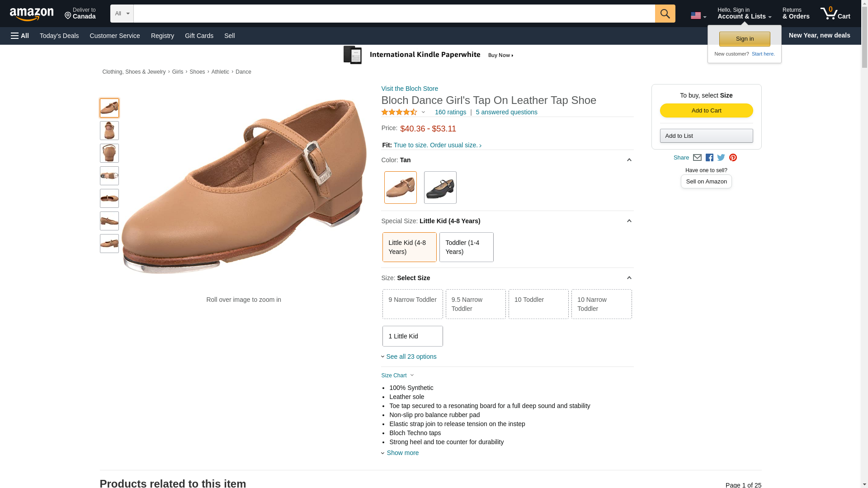View the second product thumbnail image
The width and height of the screenshot is (868, 488).
(x=109, y=131)
